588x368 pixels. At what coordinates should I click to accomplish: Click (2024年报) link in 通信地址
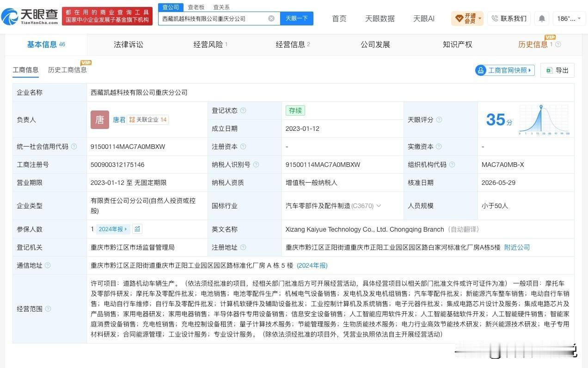click(312, 265)
